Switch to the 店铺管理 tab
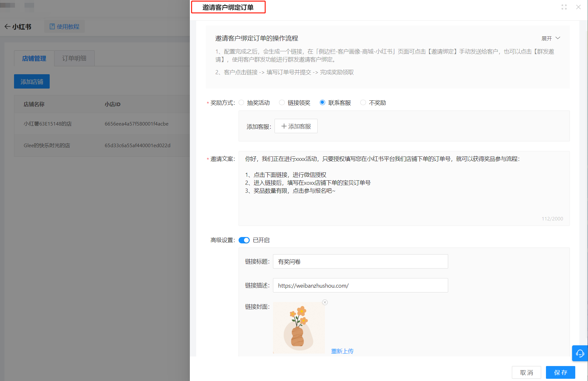Viewport: 588px width, 381px height. click(x=34, y=58)
